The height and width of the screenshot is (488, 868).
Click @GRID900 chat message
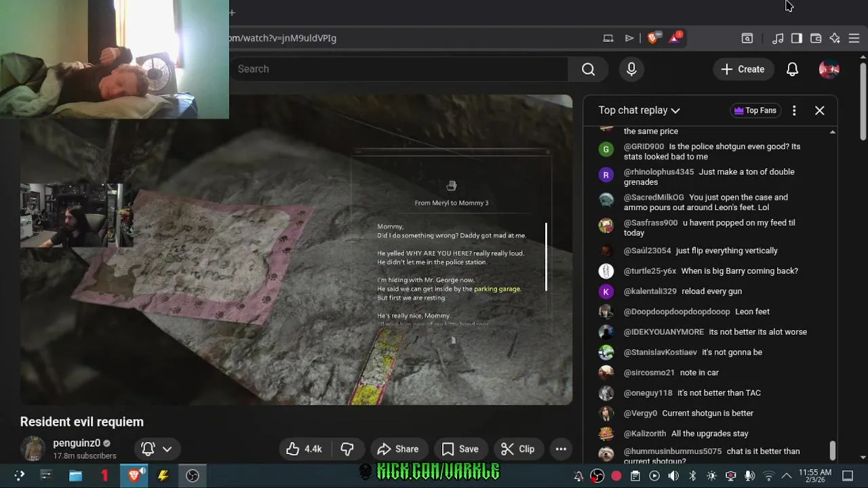pos(711,151)
